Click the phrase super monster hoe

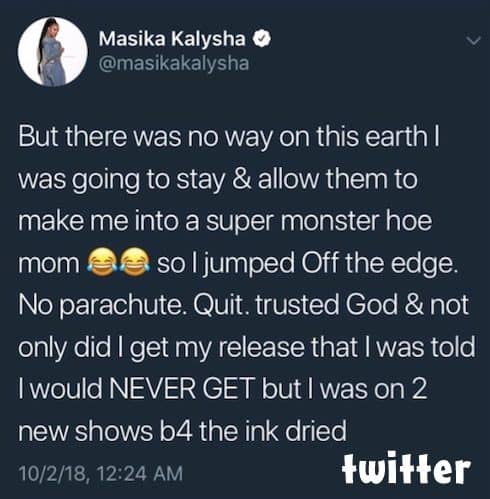[x=319, y=221]
